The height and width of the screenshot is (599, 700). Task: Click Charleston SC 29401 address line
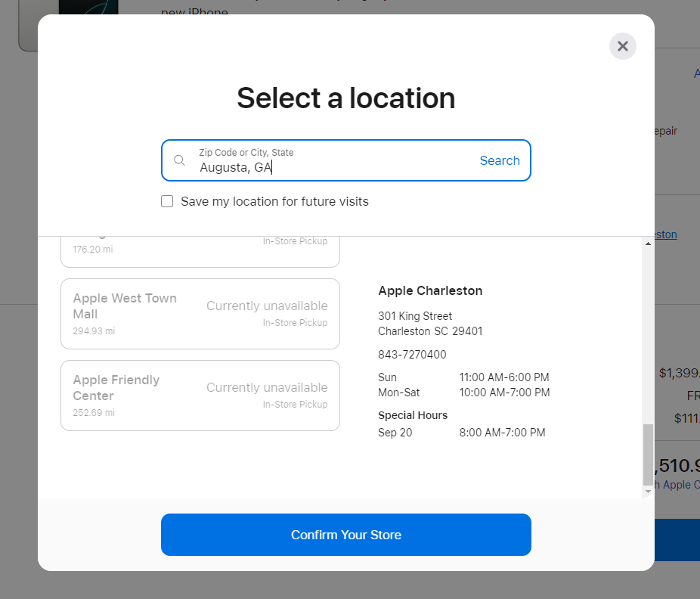[x=430, y=331]
